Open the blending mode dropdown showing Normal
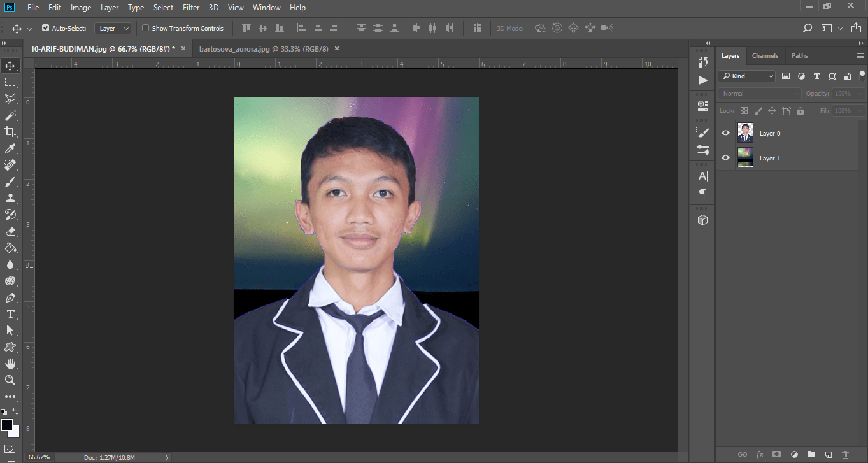868x463 pixels. (x=758, y=93)
